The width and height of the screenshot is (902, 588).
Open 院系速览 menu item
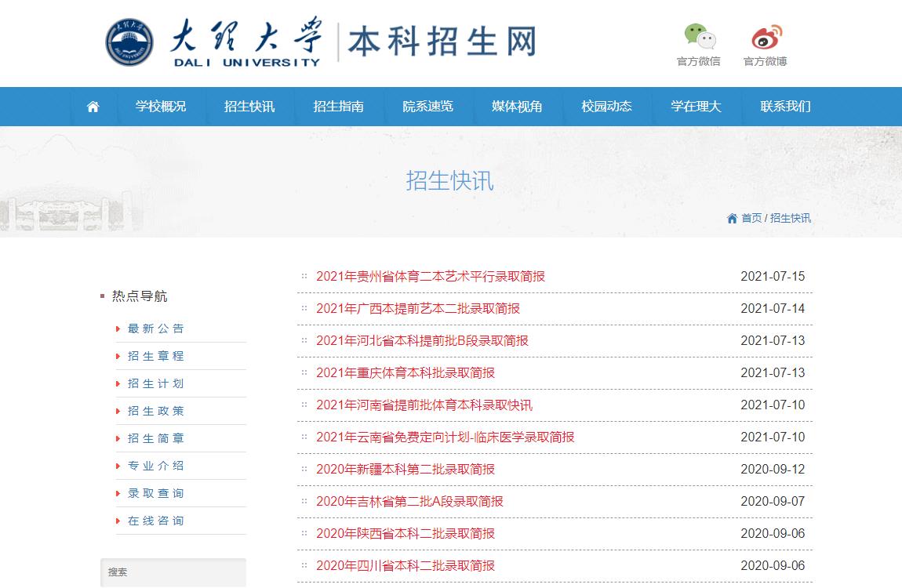[x=428, y=107]
